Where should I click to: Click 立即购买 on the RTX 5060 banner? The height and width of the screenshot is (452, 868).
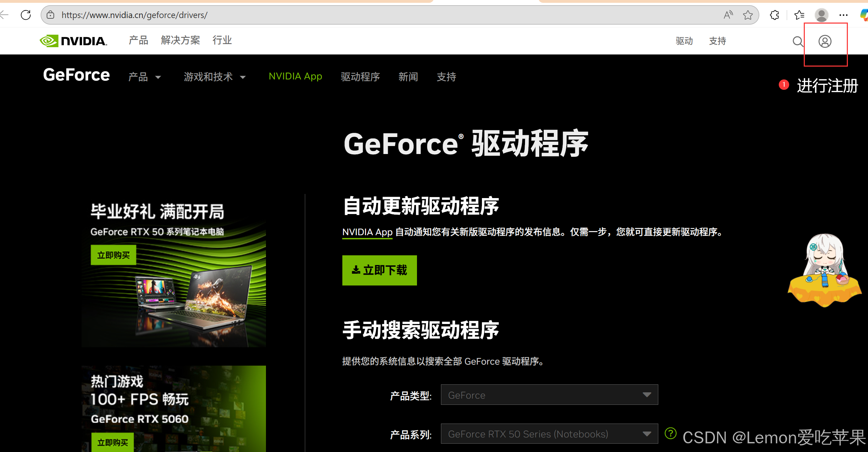(x=113, y=442)
